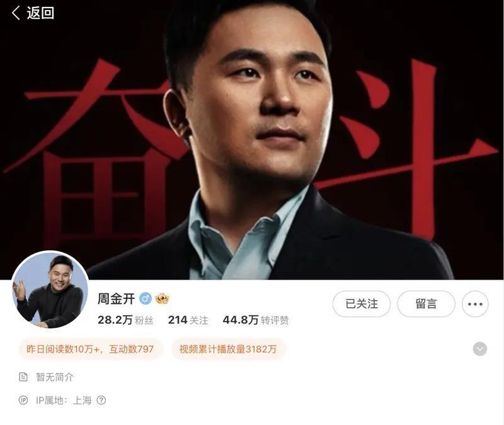The height and width of the screenshot is (425, 504).
Task: Click the 44.8万 转评赞 stat
Action: click(256, 320)
